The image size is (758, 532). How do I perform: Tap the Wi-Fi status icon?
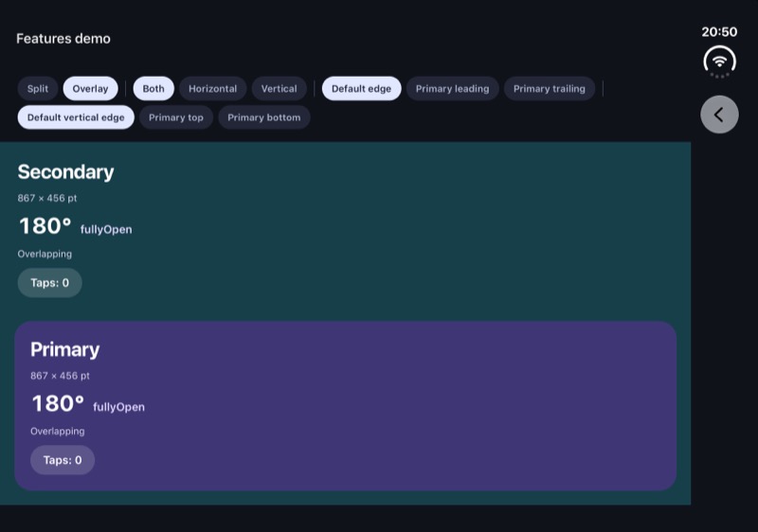point(719,62)
